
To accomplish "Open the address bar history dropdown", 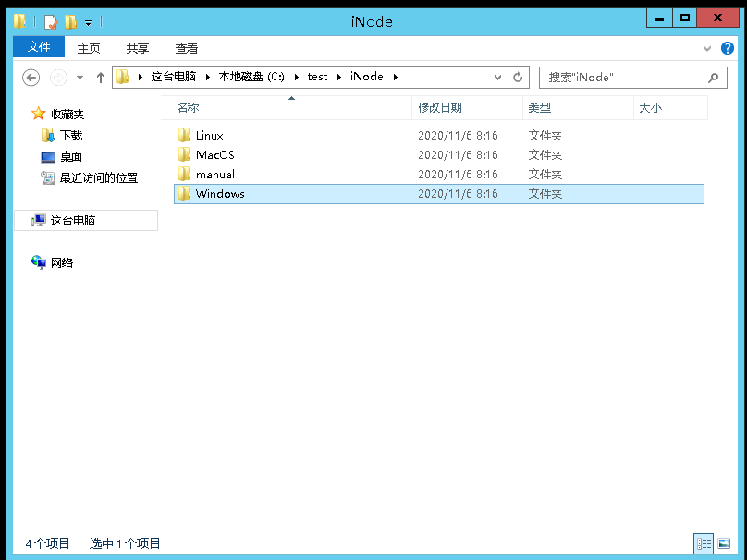I will pyautogui.click(x=497, y=78).
